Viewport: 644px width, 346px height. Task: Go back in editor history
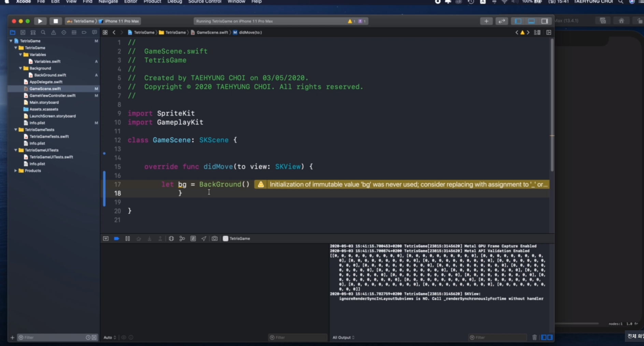(114, 32)
